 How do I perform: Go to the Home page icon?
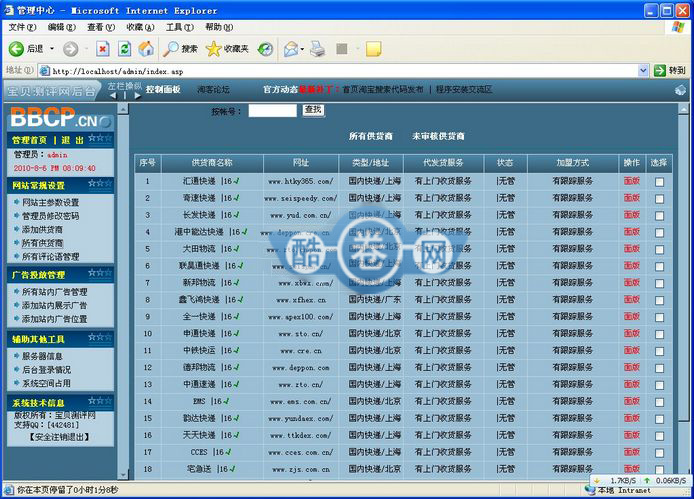146,49
